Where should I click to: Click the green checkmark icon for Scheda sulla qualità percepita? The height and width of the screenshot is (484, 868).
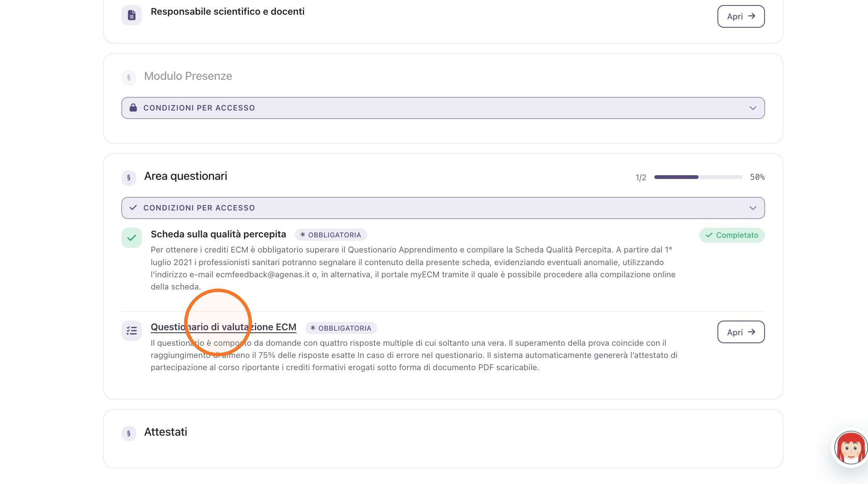point(132,238)
